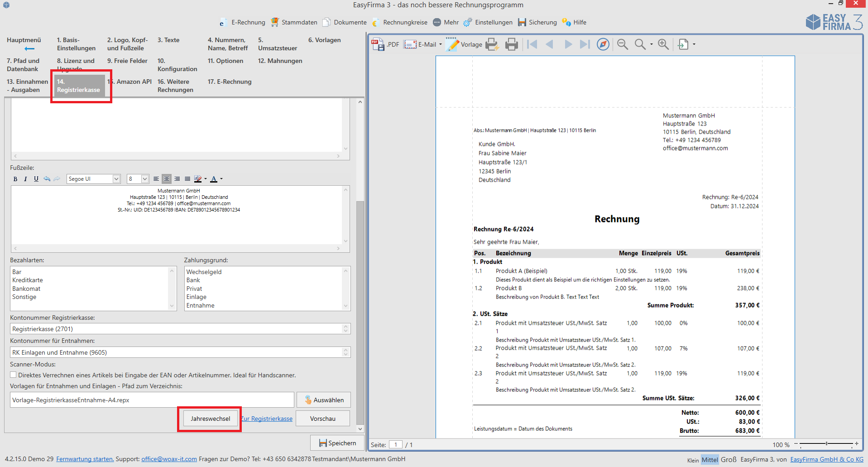
Task: Toggle bold in footer editor
Action: point(15,179)
